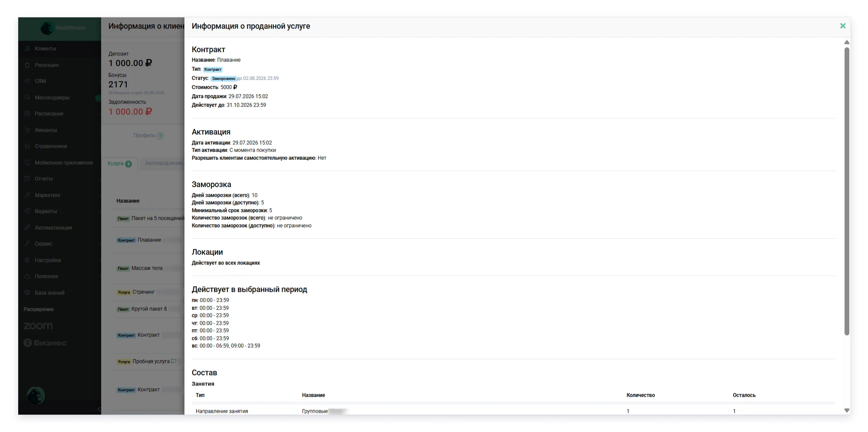The width and height of the screenshot is (868, 432).
Task: Click the Сервис wrench icon
Action: (x=27, y=244)
